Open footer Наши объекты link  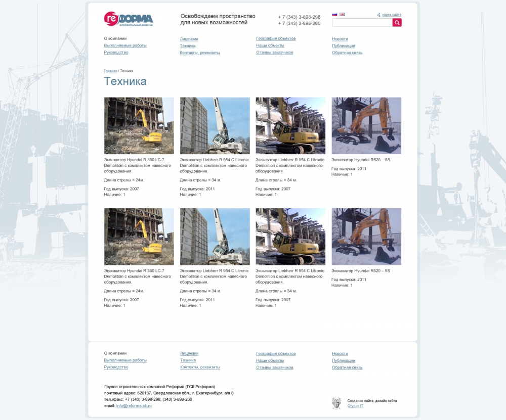click(x=270, y=360)
